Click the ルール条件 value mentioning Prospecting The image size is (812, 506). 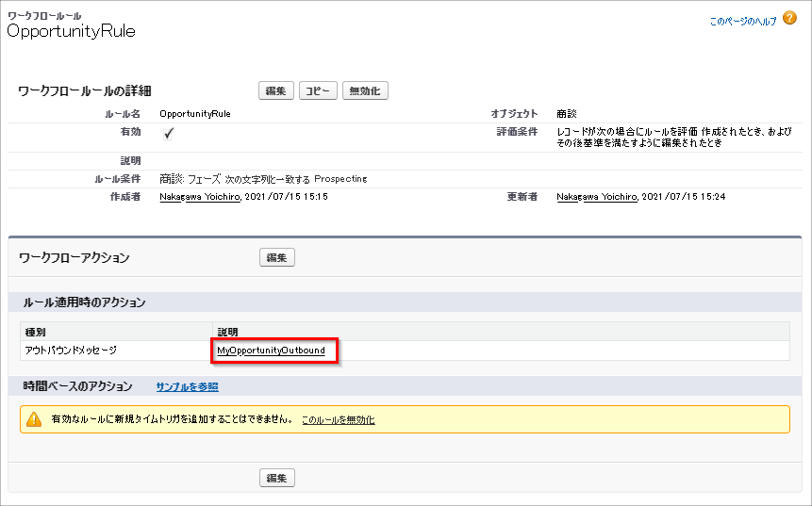pos(263,178)
